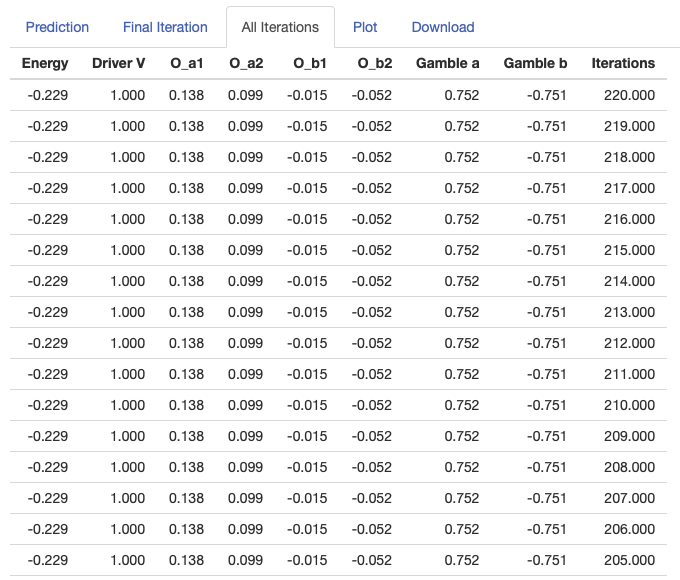Click the Energy column header
Image resolution: width=680 pixels, height=580 pixels.
point(45,63)
